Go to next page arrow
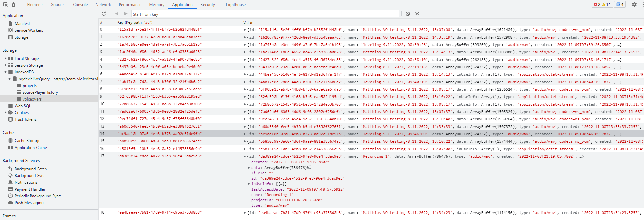The width and height of the screenshot is (644, 220). pos(126,14)
